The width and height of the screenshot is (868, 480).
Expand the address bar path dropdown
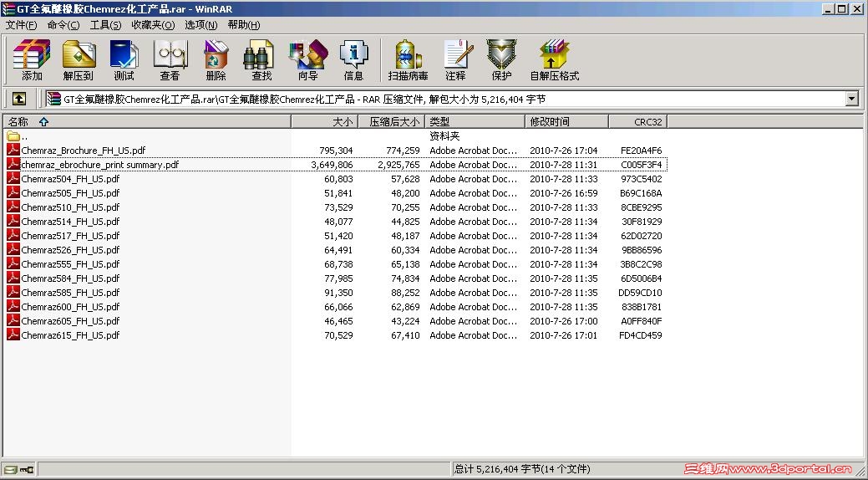pos(852,99)
